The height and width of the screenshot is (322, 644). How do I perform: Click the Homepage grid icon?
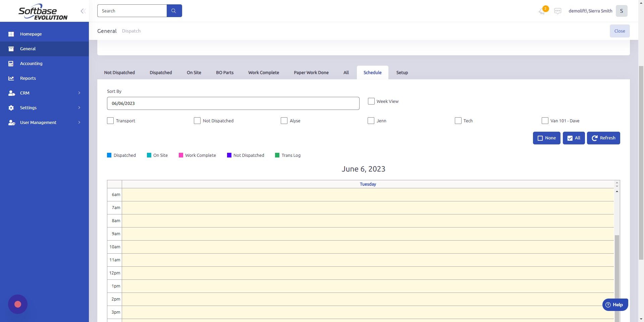(x=11, y=34)
